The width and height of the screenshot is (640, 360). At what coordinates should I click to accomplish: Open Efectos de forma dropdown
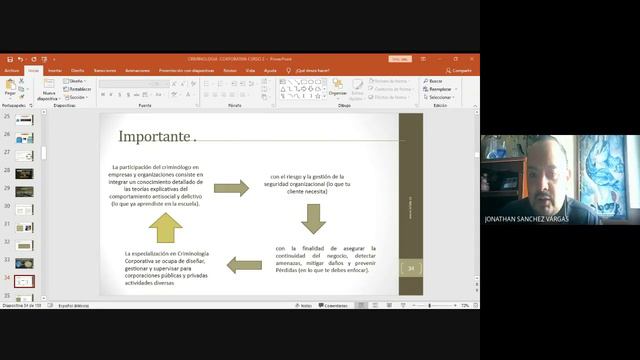click(x=389, y=97)
